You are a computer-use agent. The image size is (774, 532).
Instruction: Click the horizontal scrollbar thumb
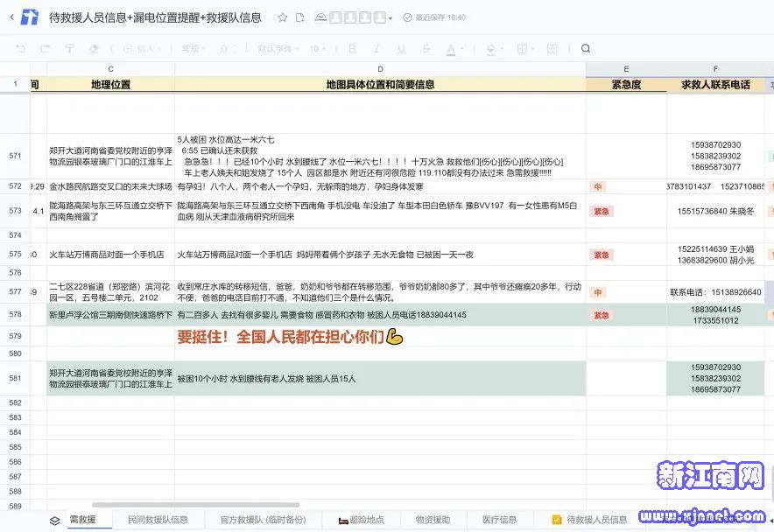pyautogui.click(x=195, y=505)
